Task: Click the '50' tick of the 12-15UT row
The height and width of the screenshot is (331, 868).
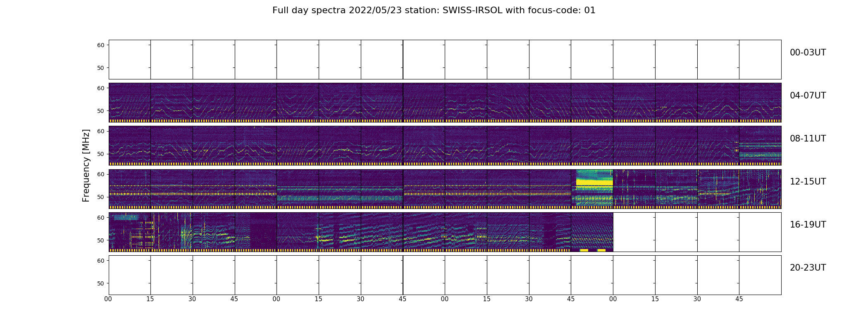Action: click(101, 197)
